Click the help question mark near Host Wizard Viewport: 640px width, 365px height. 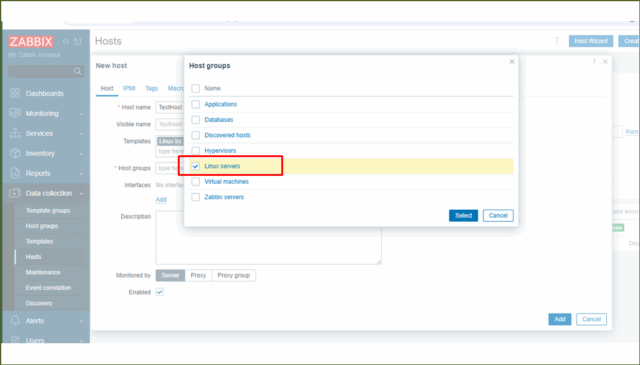556,41
